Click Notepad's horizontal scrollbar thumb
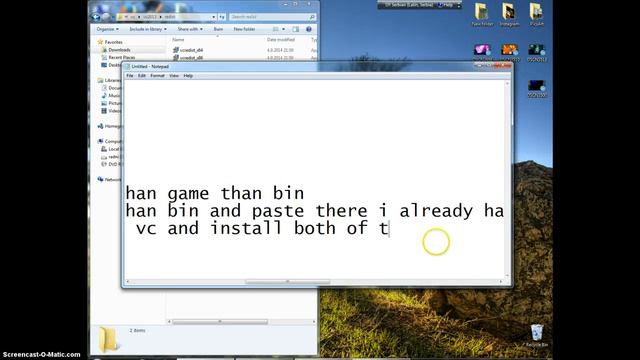This screenshot has height=360, width=640. tap(287, 282)
